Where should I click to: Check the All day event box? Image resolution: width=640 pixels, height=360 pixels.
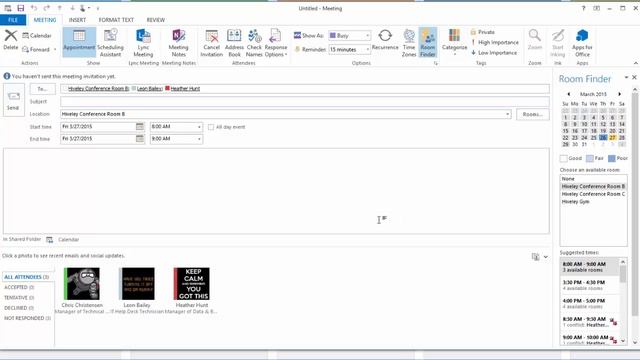pos(211,127)
